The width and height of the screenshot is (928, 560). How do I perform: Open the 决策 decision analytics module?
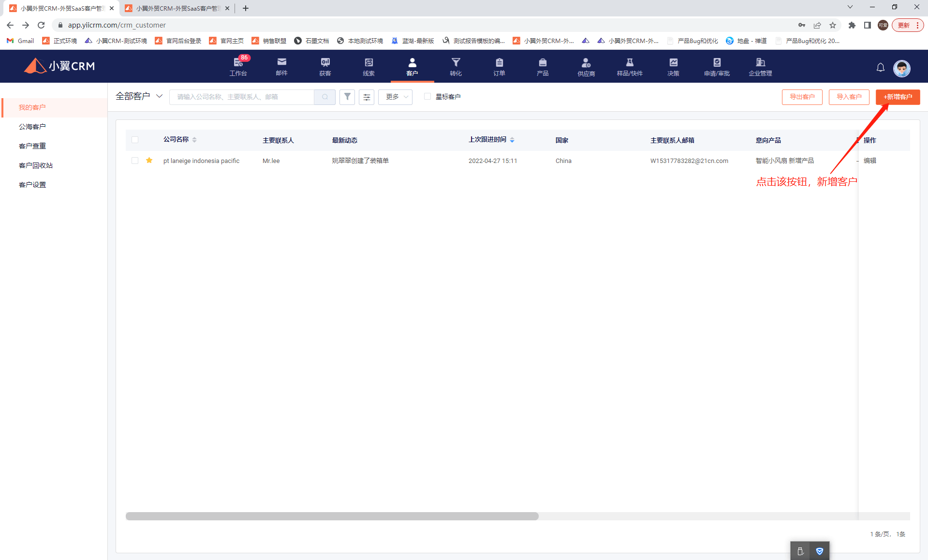673,66
